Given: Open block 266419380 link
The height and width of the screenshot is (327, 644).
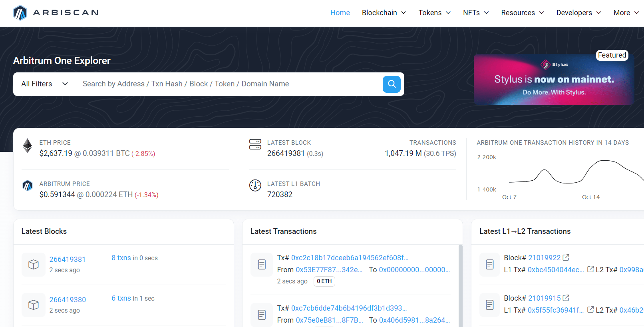Looking at the screenshot, I should 68,300.
